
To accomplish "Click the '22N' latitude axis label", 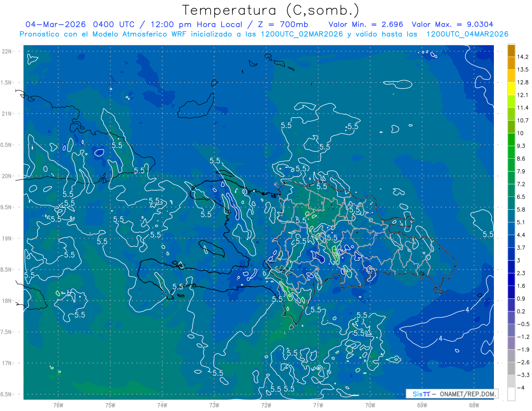I will click(x=8, y=51).
